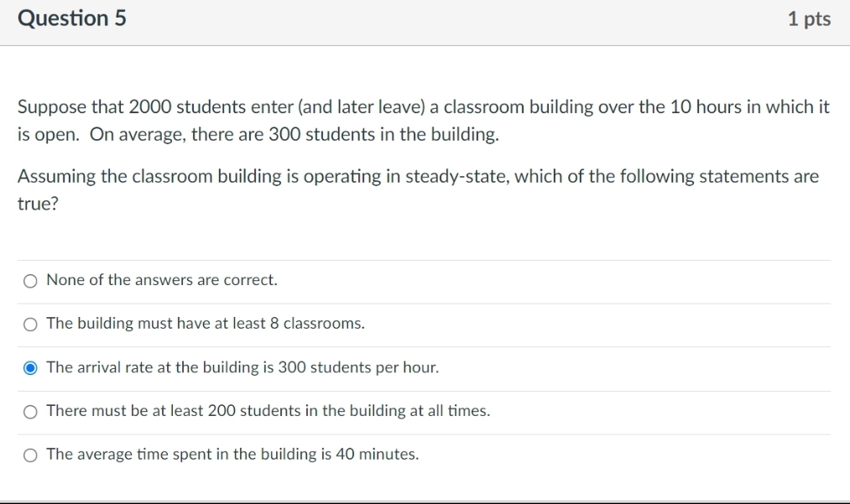
Task: Click the 2000 students problem statement
Action: (422, 120)
